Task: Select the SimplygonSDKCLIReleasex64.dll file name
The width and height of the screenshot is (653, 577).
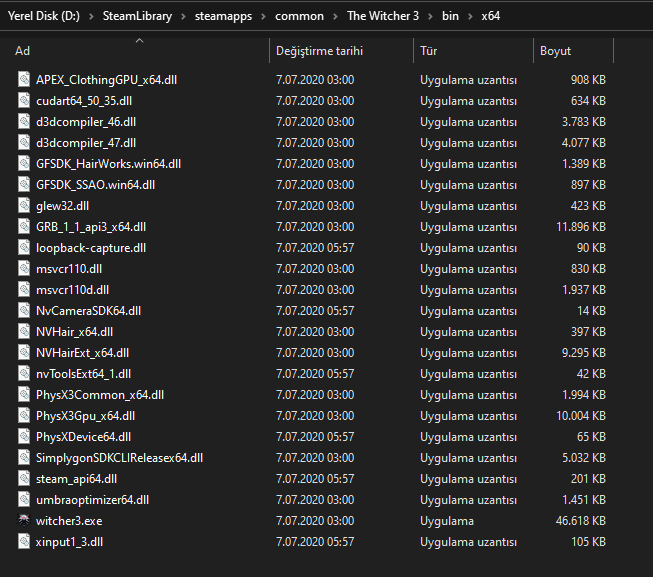Action: pos(120,458)
